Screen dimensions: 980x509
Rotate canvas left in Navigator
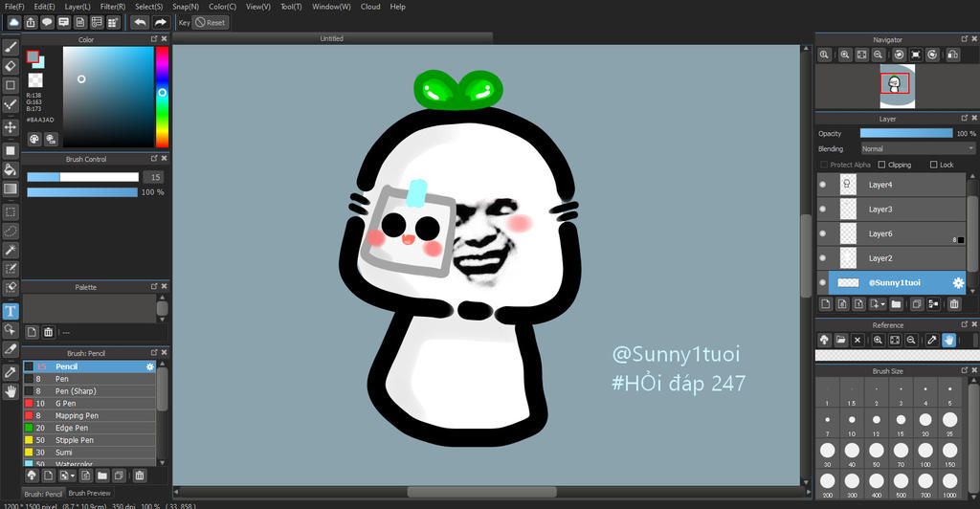tap(899, 55)
